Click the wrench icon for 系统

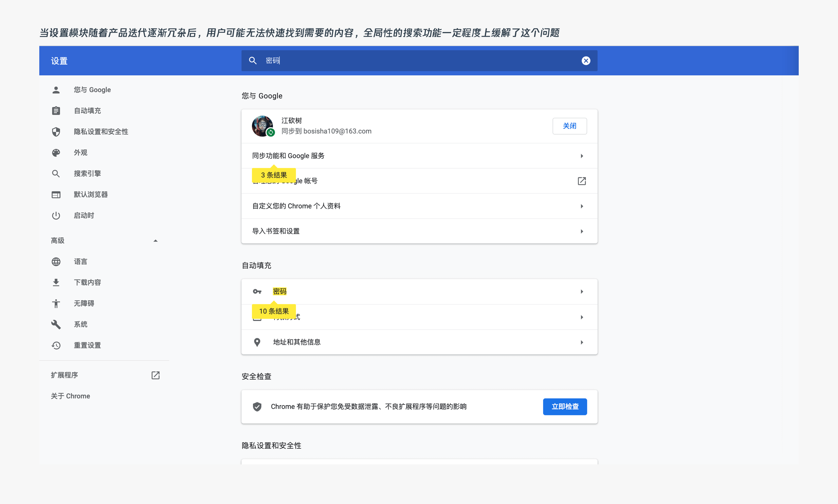tap(56, 324)
